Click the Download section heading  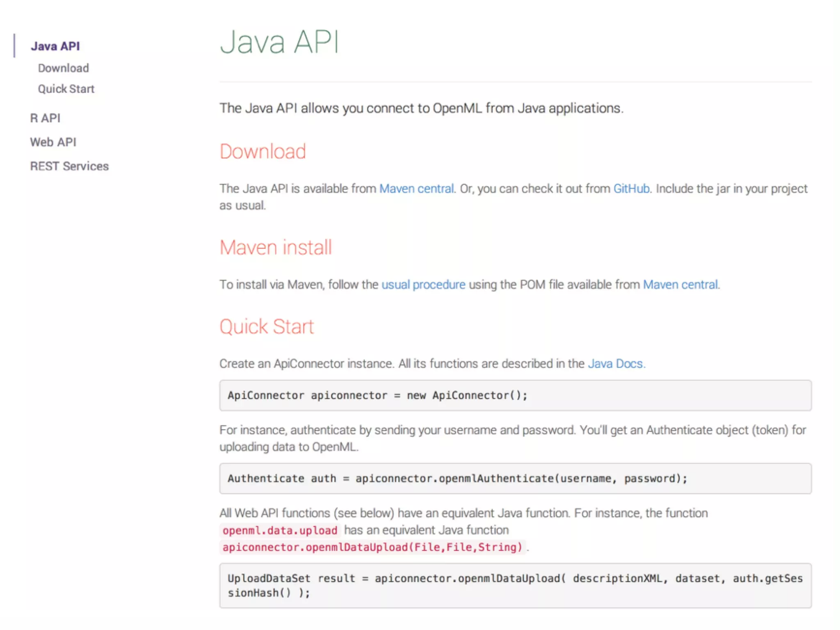pyautogui.click(x=262, y=151)
